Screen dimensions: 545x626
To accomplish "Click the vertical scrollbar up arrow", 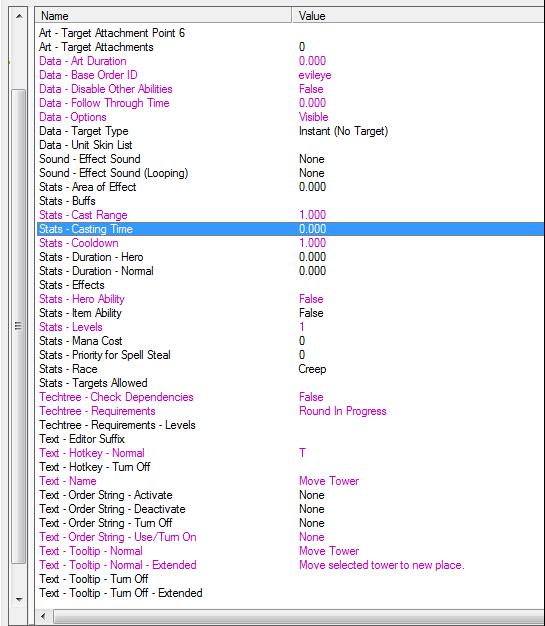I will [x=18, y=16].
